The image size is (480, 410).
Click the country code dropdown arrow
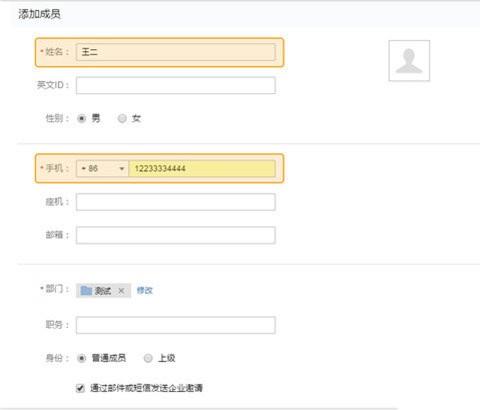point(122,169)
